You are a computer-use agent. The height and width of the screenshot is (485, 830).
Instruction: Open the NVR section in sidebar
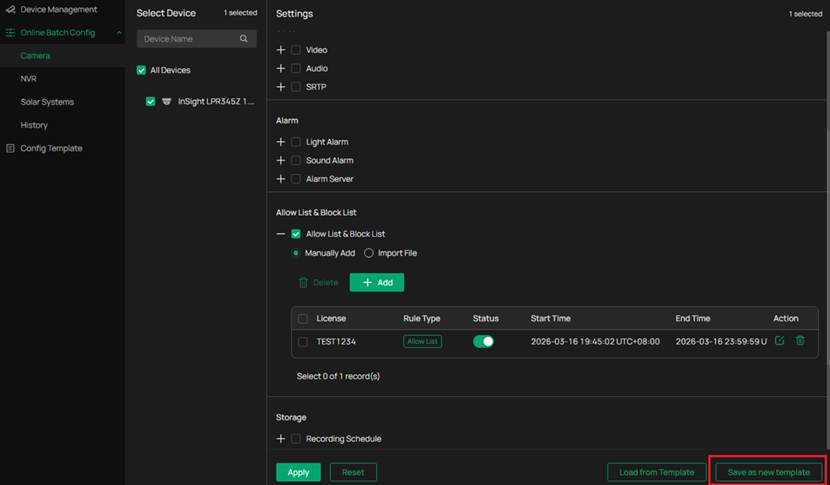pyautogui.click(x=29, y=79)
